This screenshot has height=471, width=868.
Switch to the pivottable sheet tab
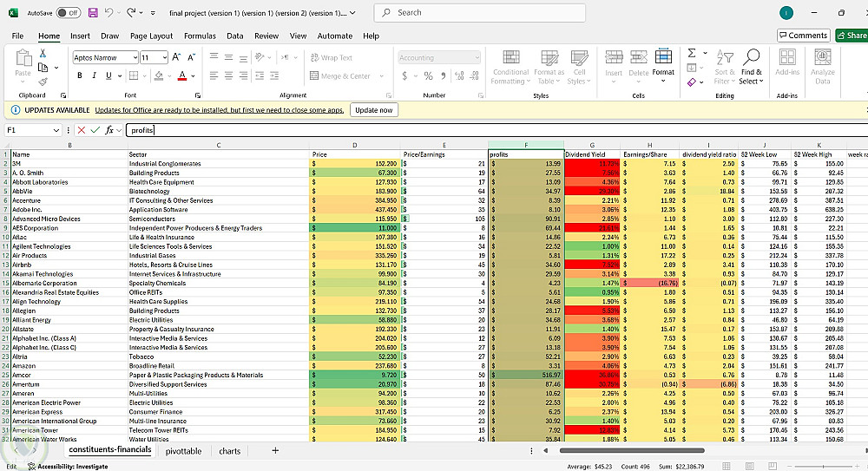pyautogui.click(x=184, y=451)
